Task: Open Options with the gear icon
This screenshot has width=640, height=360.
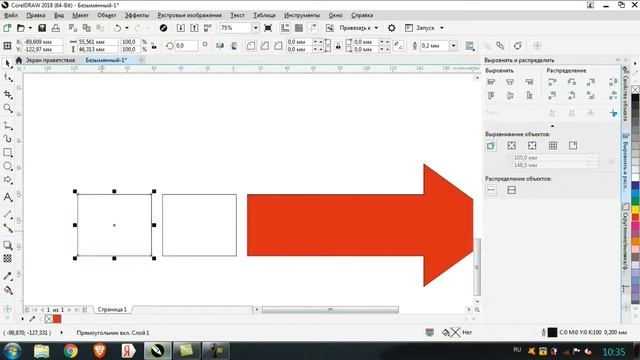Action: pyautogui.click(x=391, y=28)
